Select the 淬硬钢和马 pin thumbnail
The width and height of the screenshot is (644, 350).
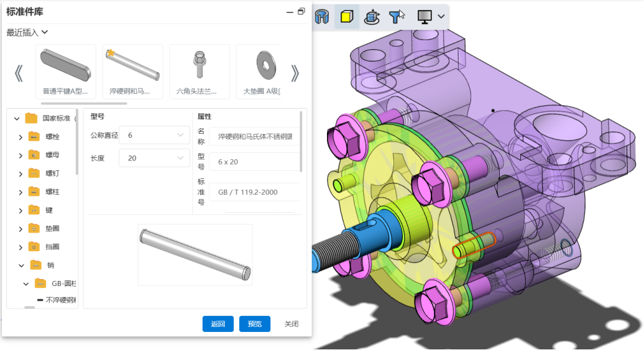132,71
